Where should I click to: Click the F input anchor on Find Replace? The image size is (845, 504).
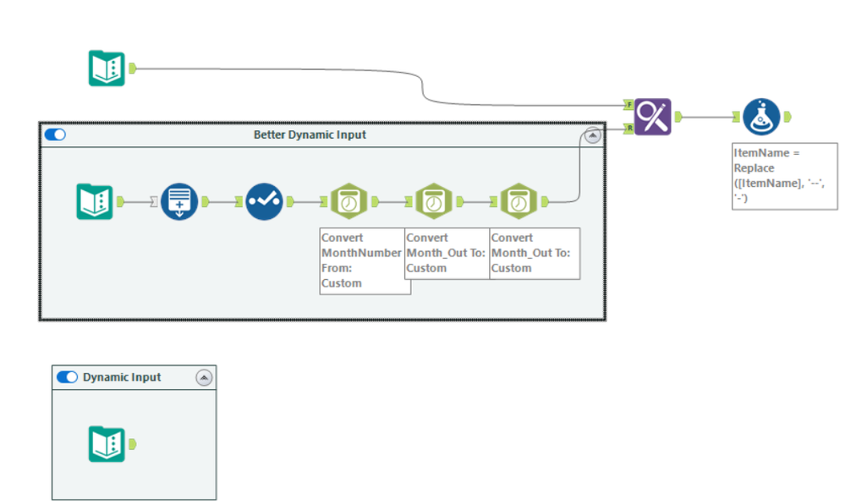point(628,105)
